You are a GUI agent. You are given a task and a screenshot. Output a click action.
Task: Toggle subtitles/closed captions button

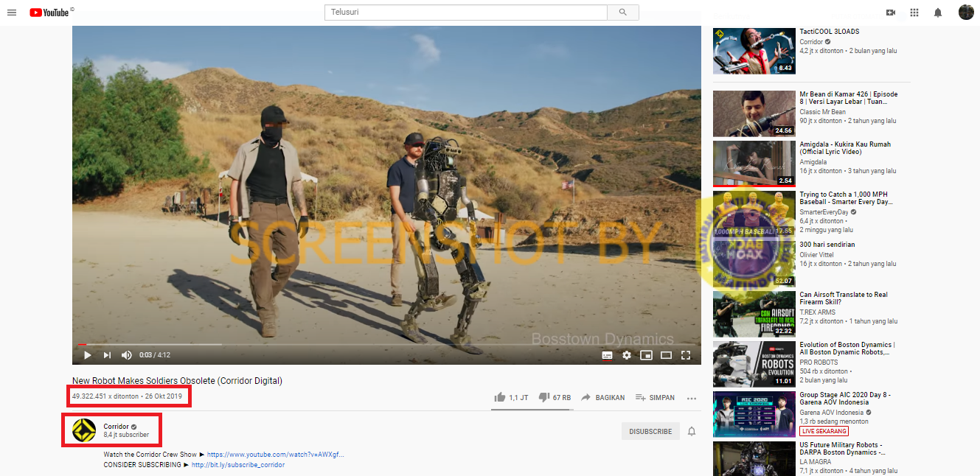tap(607, 355)
